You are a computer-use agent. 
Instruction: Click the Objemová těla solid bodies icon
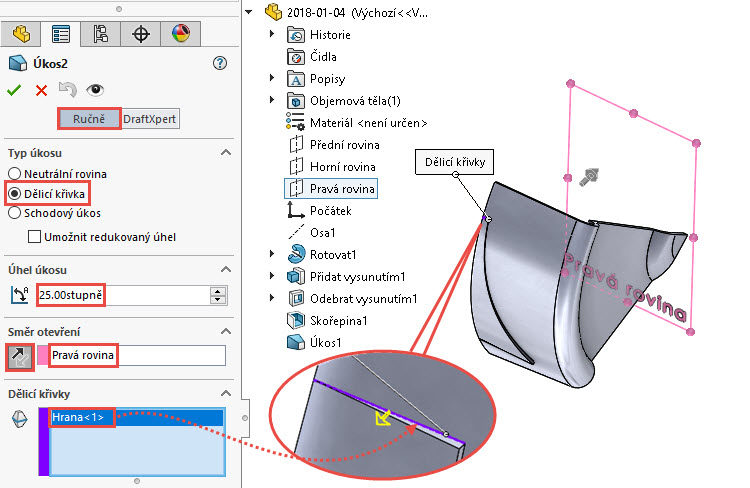click(x=296, y=101)
